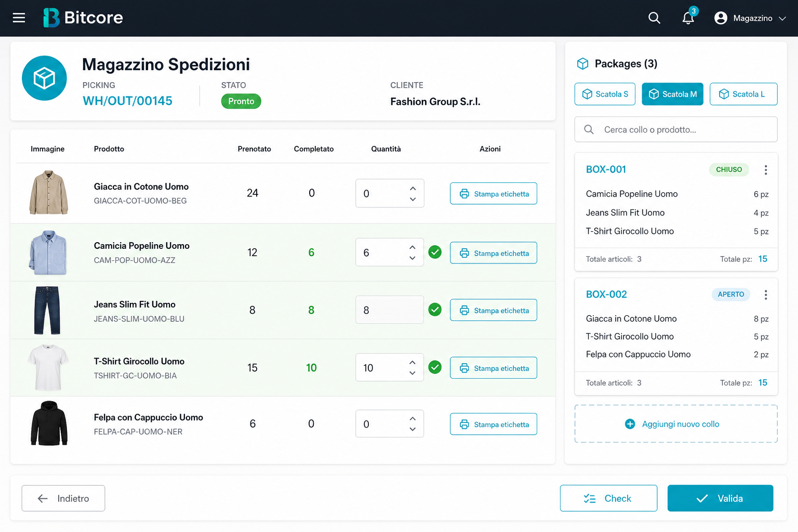The image size is (798, 532).
Task: Click the green check for Jeans Slim Fit Uomo
Action: 435,310
